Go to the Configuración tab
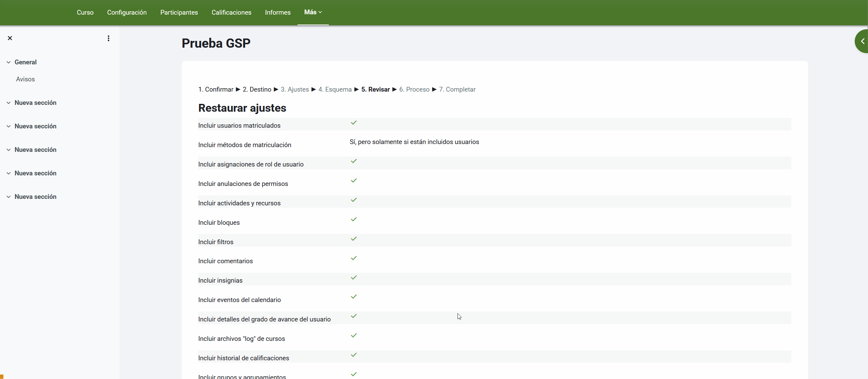 [127, 13]
